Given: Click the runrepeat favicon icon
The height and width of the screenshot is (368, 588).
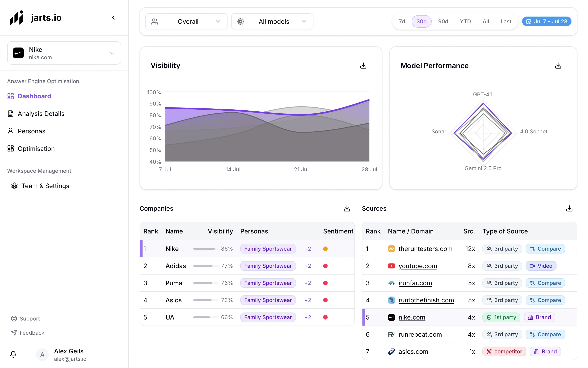Looking at the screenshot, I should (391, 335).
